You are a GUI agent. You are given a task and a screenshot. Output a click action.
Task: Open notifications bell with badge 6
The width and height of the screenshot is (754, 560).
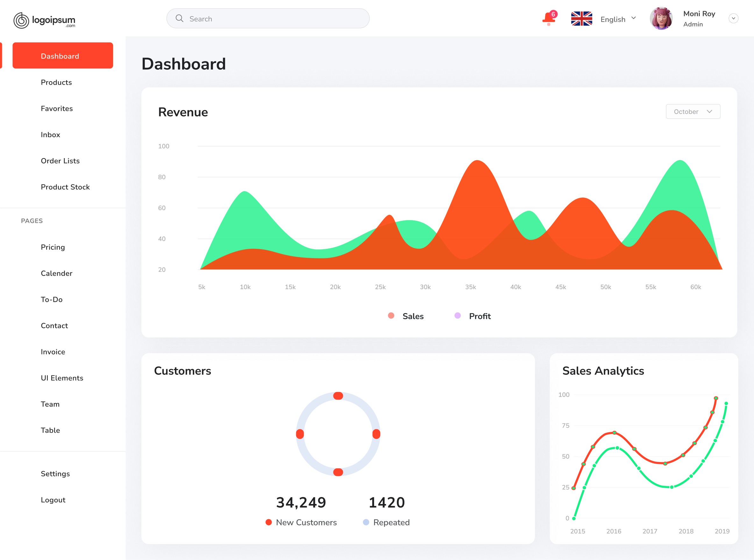(549, 18)
